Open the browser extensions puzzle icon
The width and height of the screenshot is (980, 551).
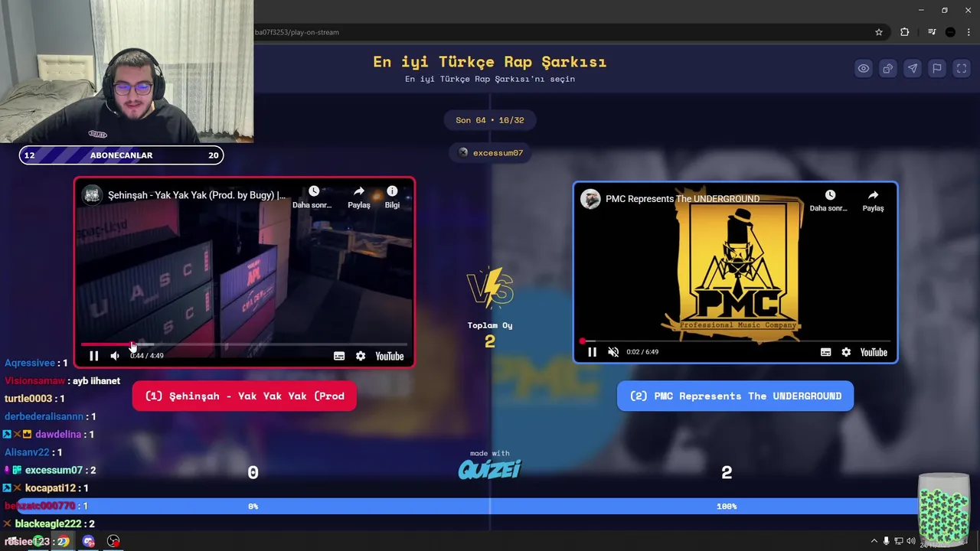point(905,32)
